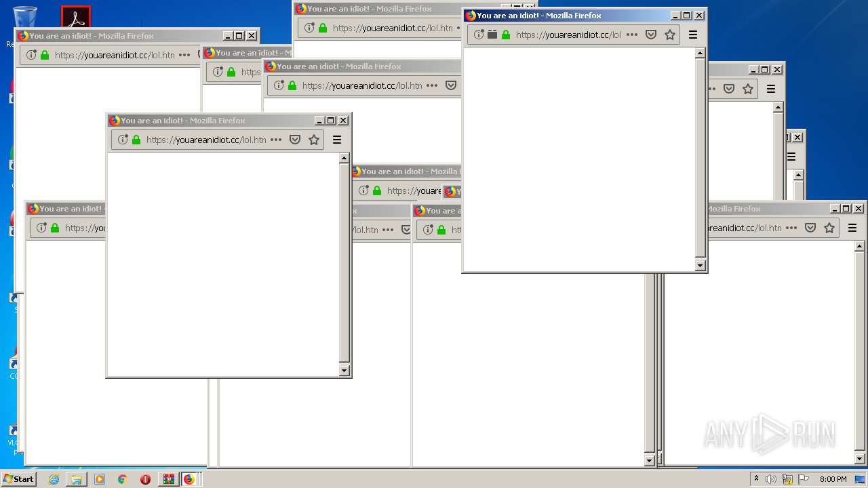Screen dimensions: 868x488
Task: Open page actions dots in top-left Firefox window
Action: (x=184, y=55)
